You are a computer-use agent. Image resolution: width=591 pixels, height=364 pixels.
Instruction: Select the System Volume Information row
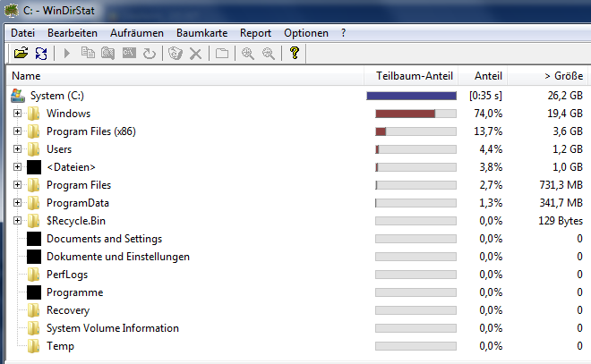pyautogui.click(x=112, y=328)
